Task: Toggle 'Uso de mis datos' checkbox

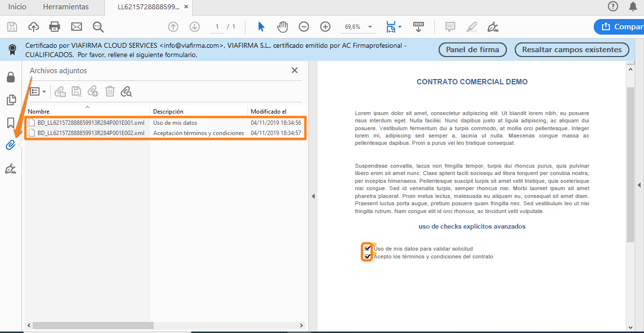Action: coord(367,248)
